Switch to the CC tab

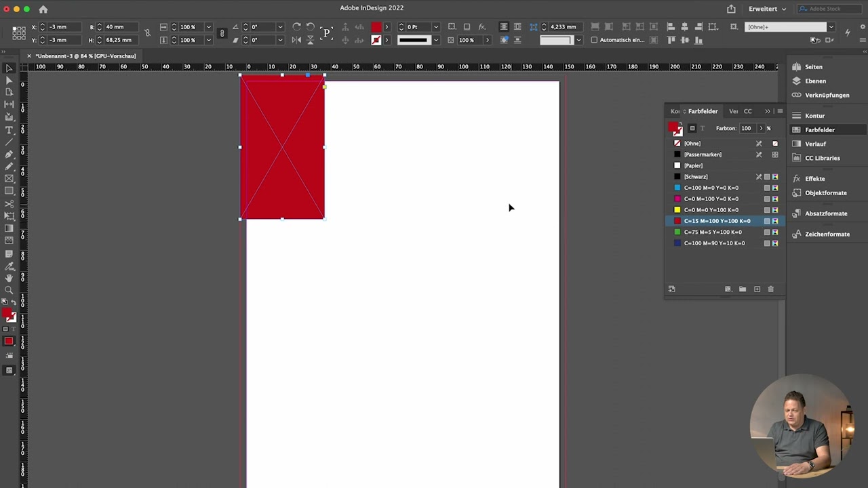(747, 110)
